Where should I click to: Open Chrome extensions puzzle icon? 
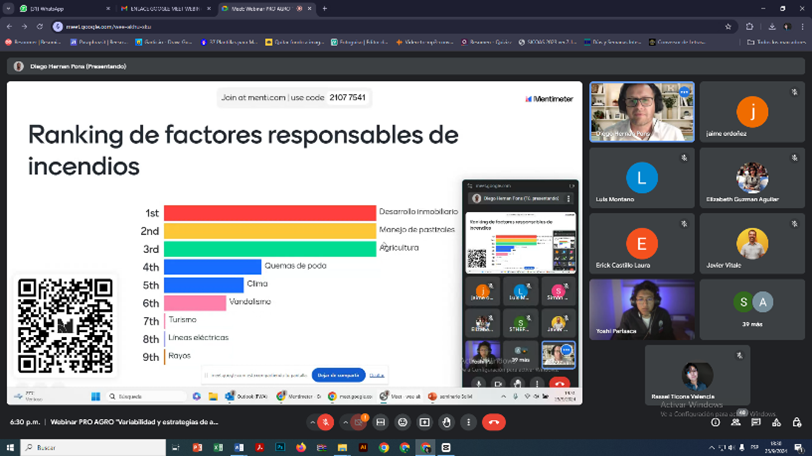749,26
